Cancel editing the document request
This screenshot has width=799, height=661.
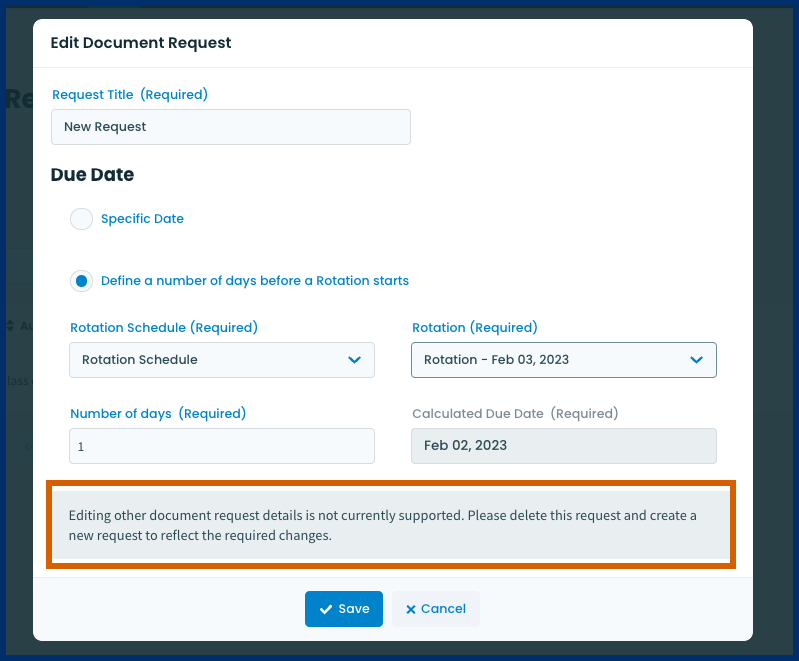pyautogui.click(x=436, y=609)
